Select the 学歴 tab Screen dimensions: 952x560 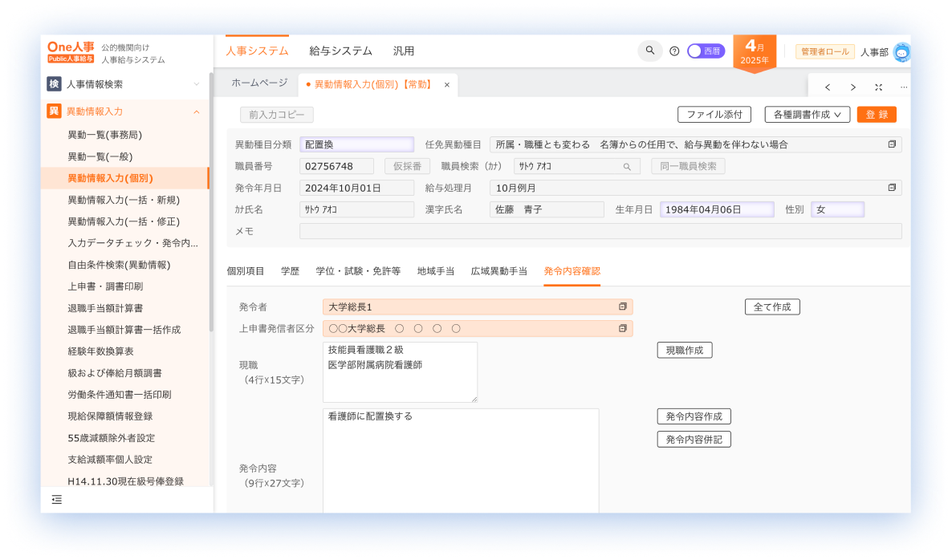[x=291, y=271]
